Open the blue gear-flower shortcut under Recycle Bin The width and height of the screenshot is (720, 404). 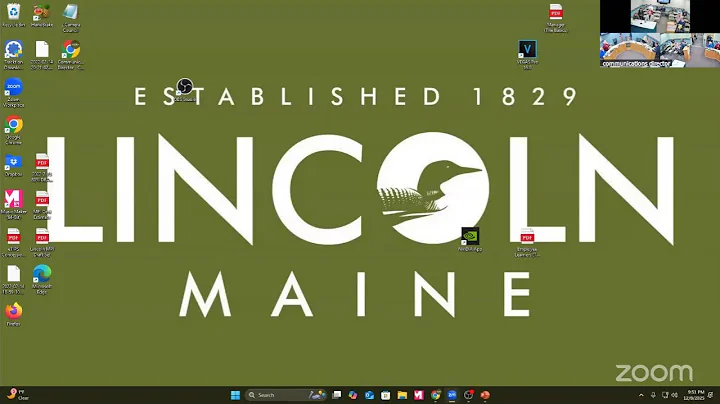[x=13, y=55]
